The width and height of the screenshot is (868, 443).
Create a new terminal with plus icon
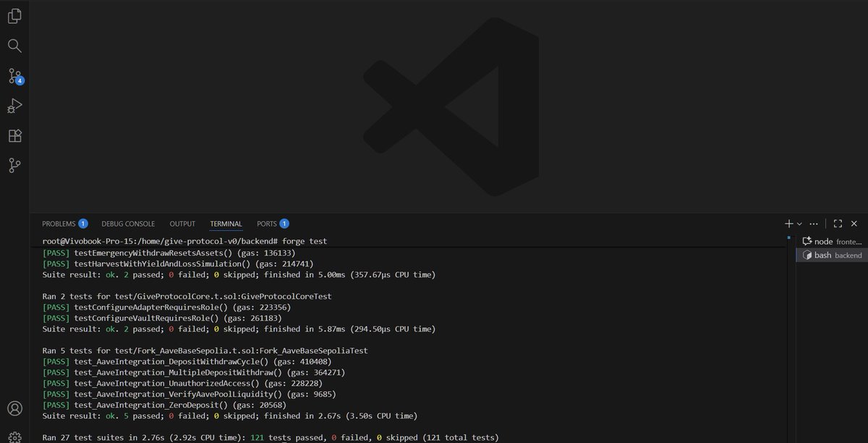[789, 224]
